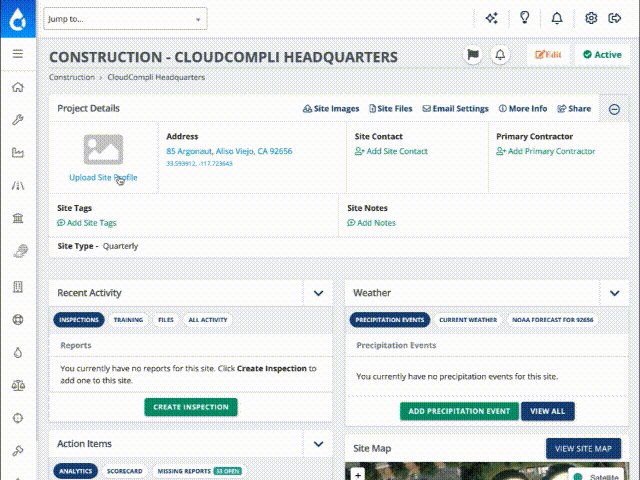
Task: Open the settings gear icon
Action: (x=591, y=18)
